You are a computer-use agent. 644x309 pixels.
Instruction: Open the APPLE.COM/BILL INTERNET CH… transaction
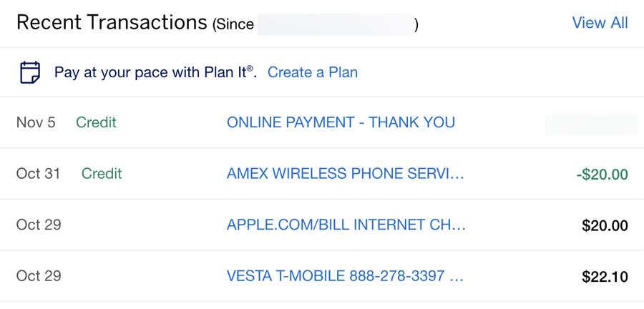click(x=346, y=225)
